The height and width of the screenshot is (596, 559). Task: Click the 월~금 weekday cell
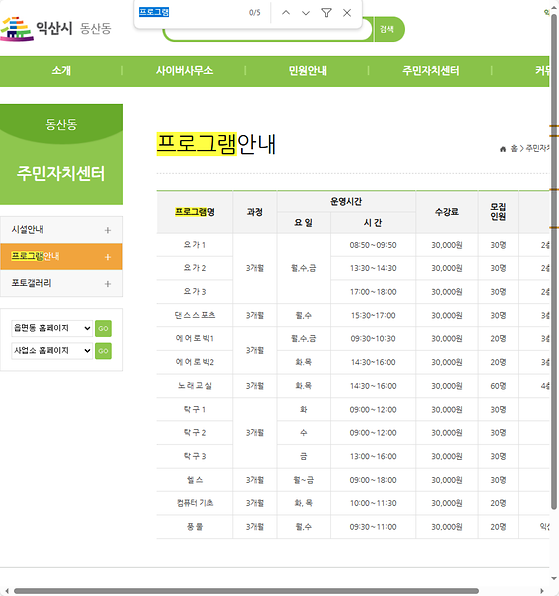coord(304,480)
